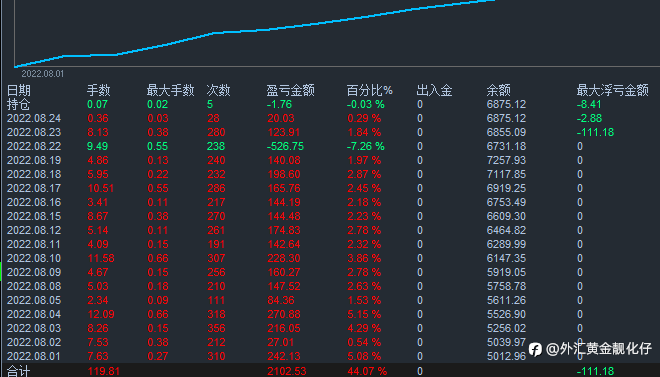
Task: Click the -526.75 loss amount
Action: coord(285,146)
